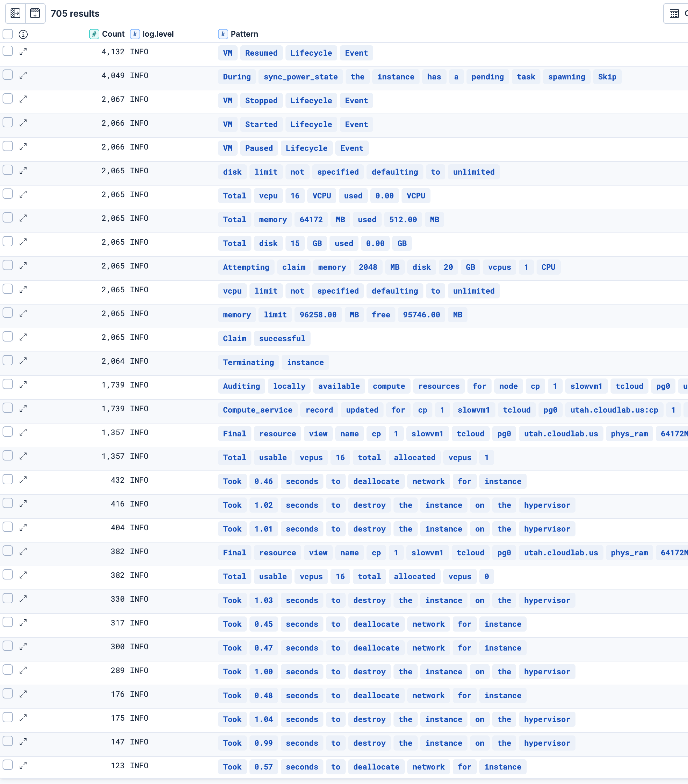Click the Count column header
Viewport: 688px width, 784px height.
click(x=113, y=34)
